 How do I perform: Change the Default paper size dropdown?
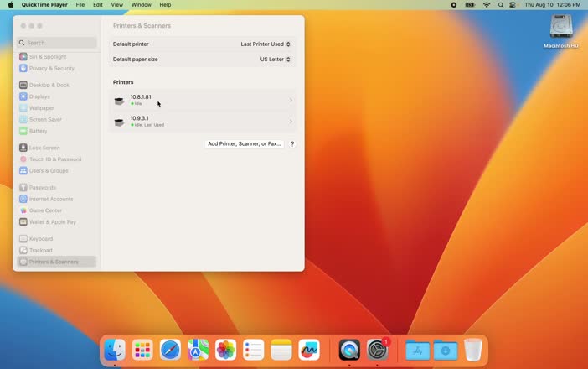pyautogui.click(x=275, y=60)
